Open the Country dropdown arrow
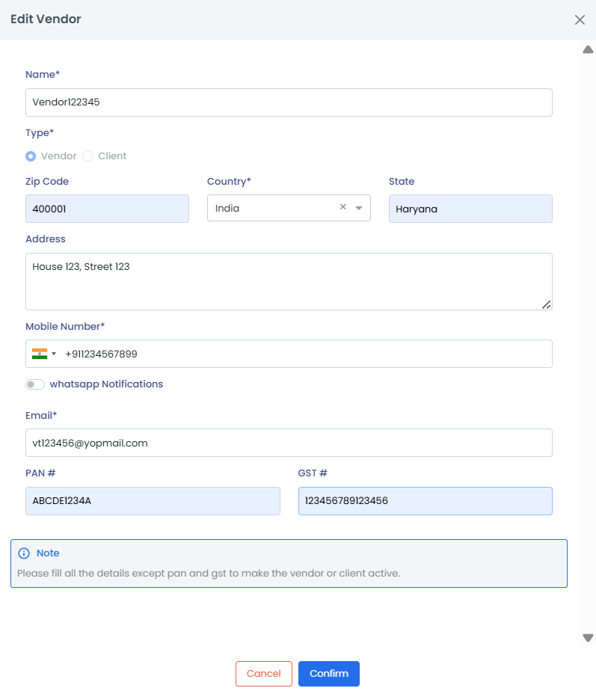 359,208
